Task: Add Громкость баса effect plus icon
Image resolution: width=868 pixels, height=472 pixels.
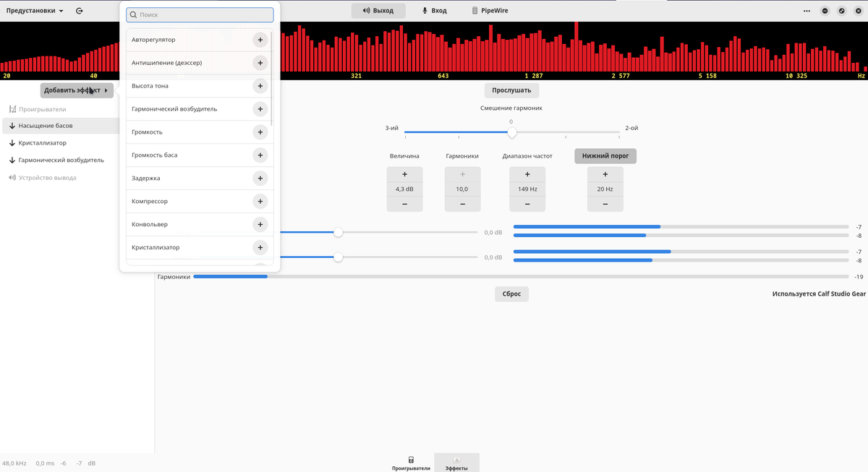Action: coord(260,155)
